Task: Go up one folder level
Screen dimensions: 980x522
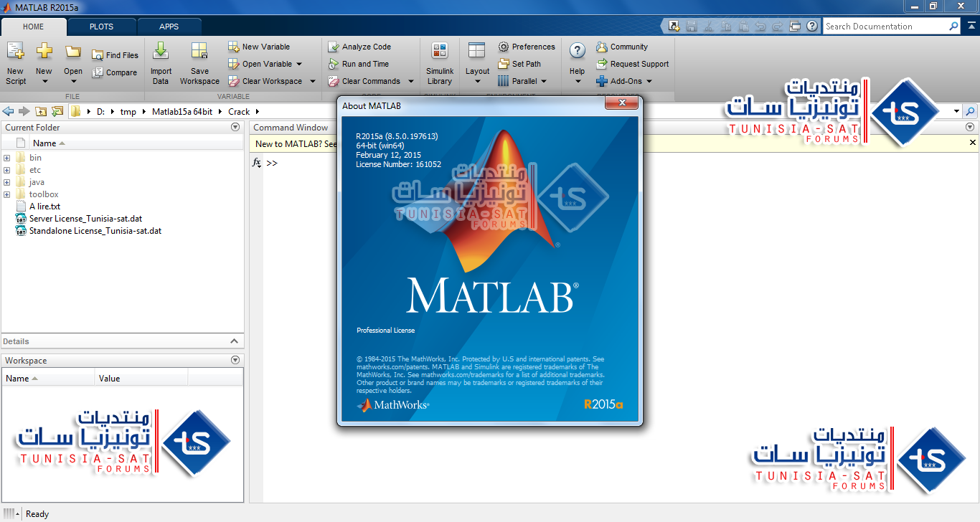Action: [41, 111]
